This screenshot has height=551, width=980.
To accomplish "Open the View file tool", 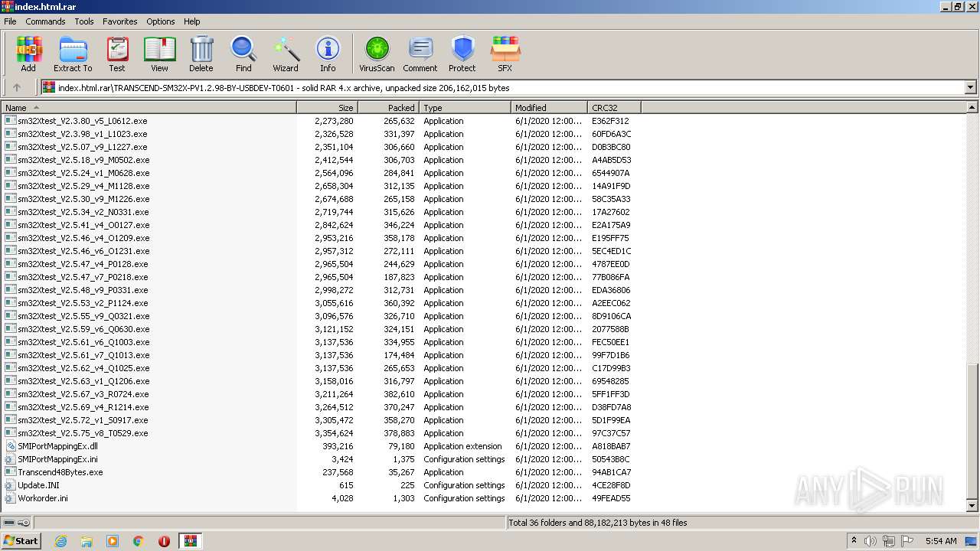I will 159,54.
